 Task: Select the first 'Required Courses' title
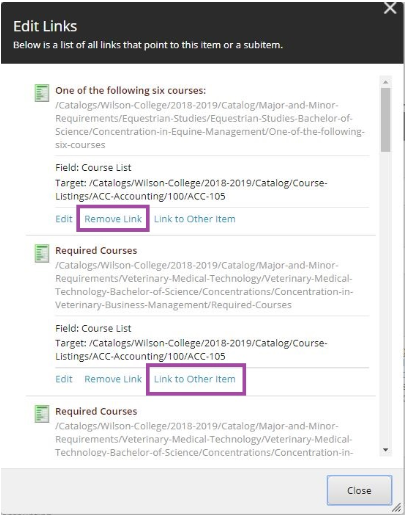pos(96,251)
